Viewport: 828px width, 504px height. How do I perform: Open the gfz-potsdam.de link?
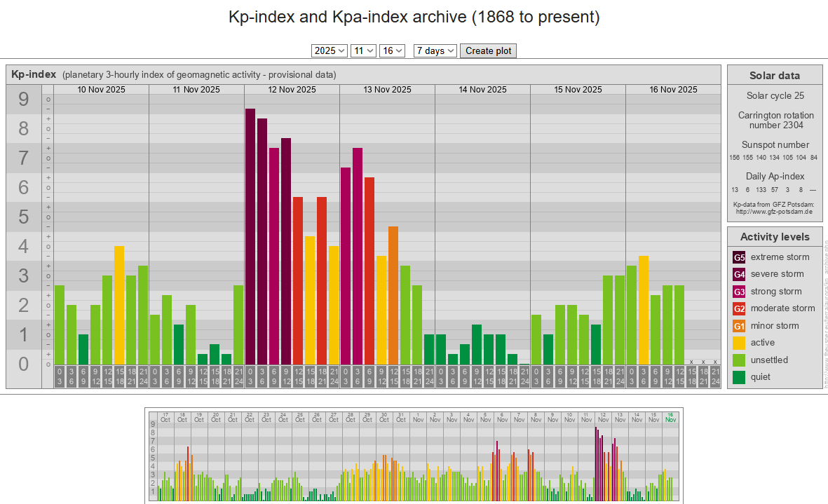[774, 212]
